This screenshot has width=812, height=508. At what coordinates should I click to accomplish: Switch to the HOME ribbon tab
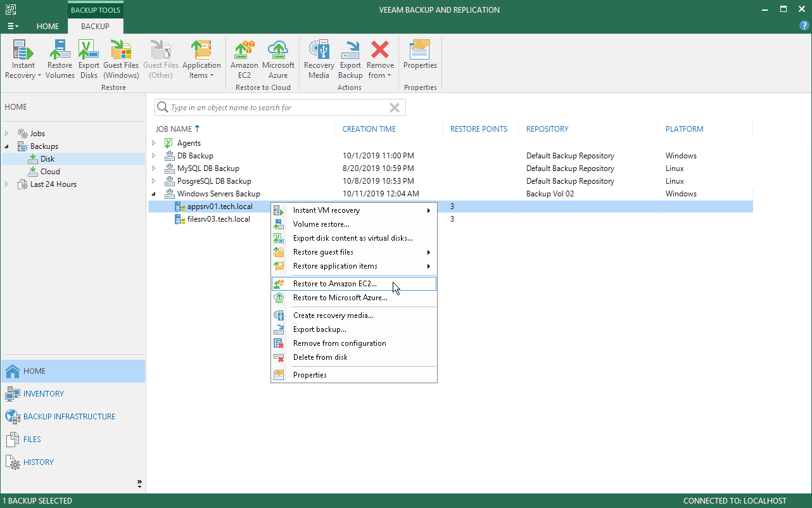(48, 27)
